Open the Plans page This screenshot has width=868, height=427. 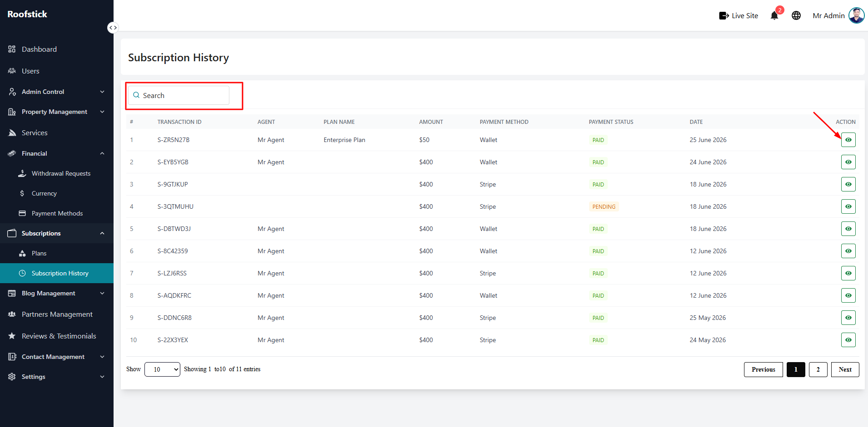click(57, 253)
